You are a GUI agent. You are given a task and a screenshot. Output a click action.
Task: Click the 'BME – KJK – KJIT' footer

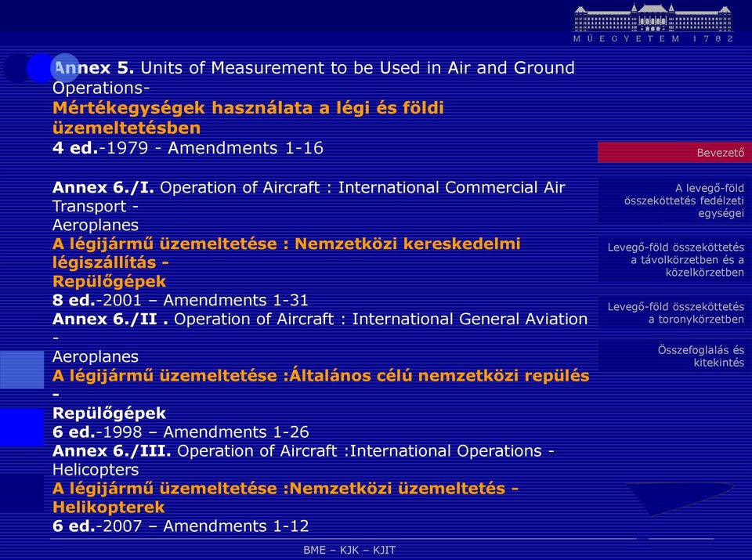click(x=349, y=550)
